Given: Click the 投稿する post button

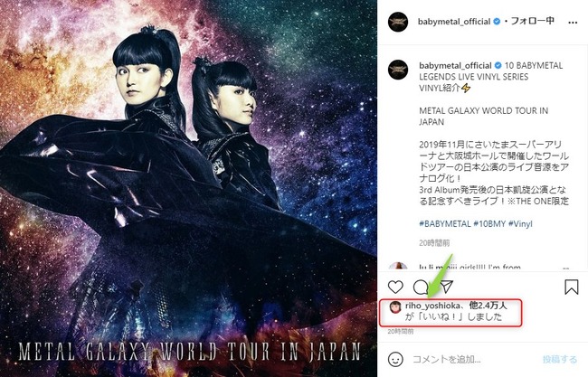Looking at the screenshot, I should click(x=560, y=360).
